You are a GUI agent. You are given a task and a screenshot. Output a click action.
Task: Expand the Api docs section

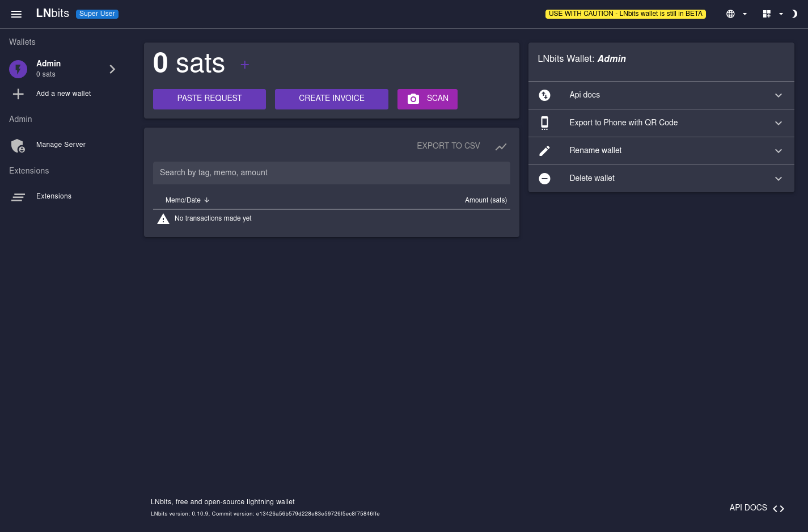click(661, 95)
